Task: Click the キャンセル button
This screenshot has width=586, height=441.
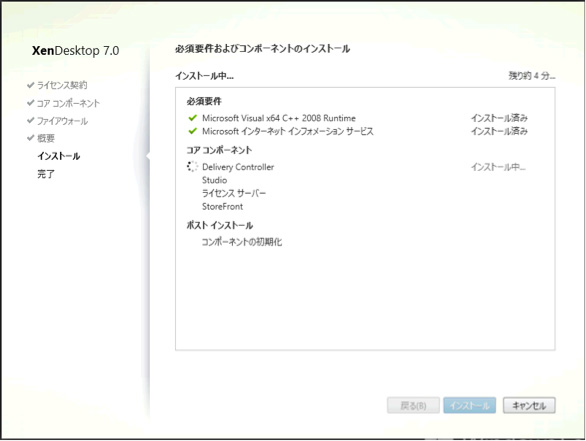Action: click(529, 405)
